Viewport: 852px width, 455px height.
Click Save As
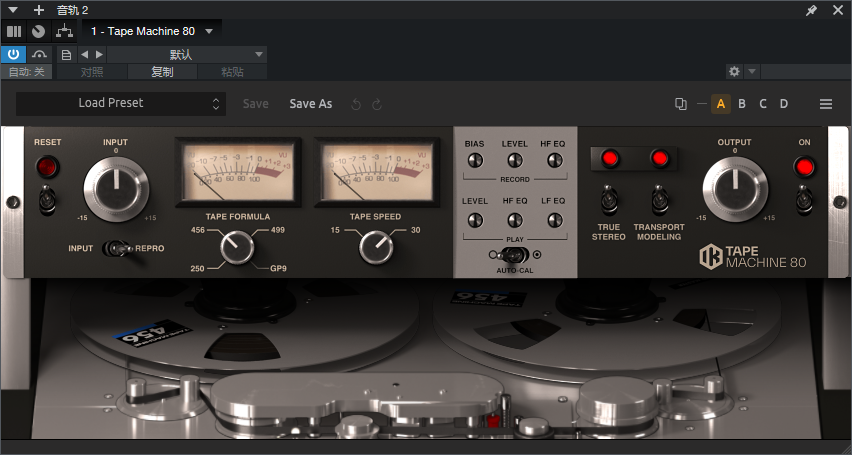pos(311,104)
